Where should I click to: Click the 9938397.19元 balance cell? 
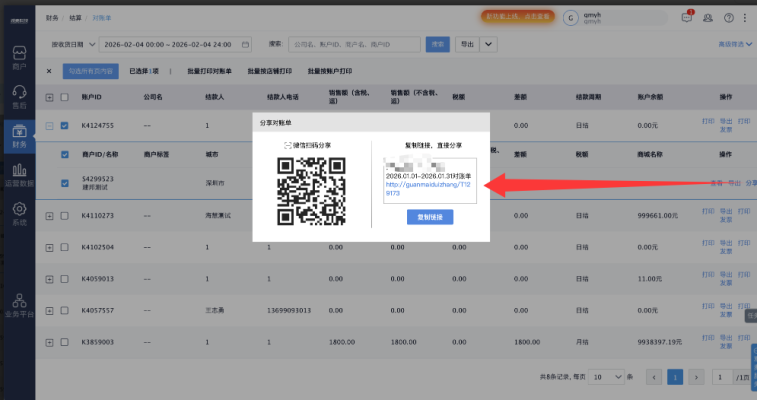pos(659,342)
